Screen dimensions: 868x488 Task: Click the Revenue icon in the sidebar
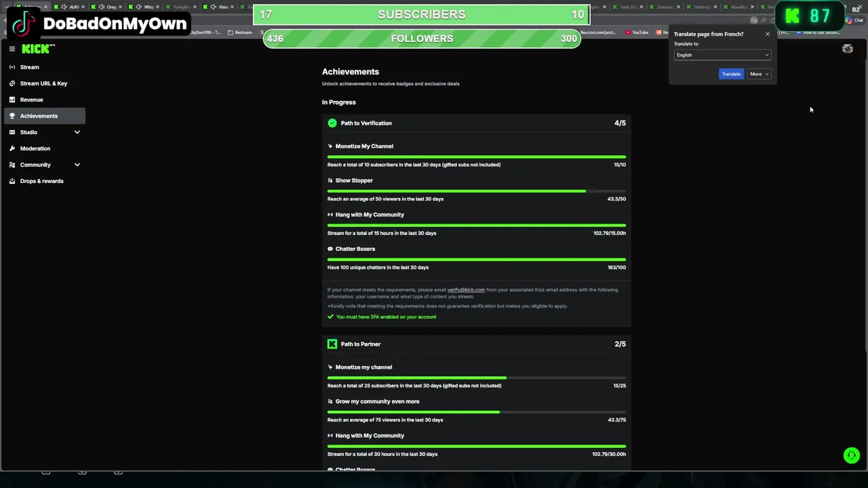pyautogui.click(x=12, y=100)
